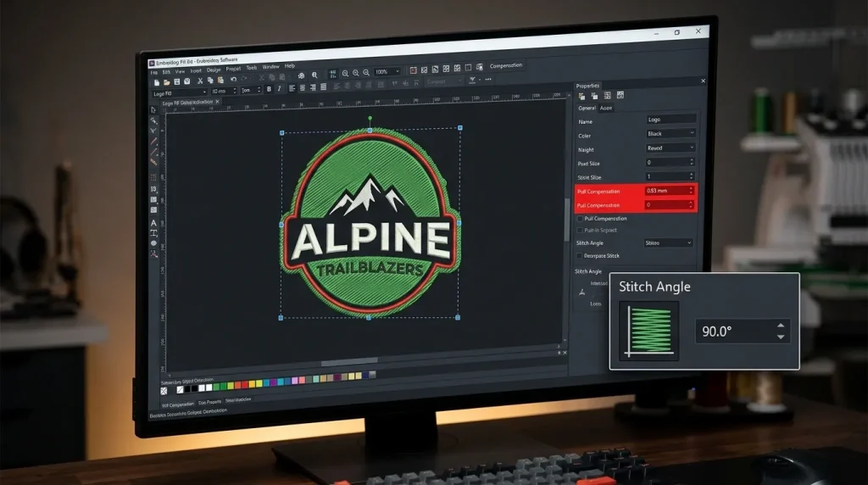Click the Compensation button in top toolbar

click(506, 65)
